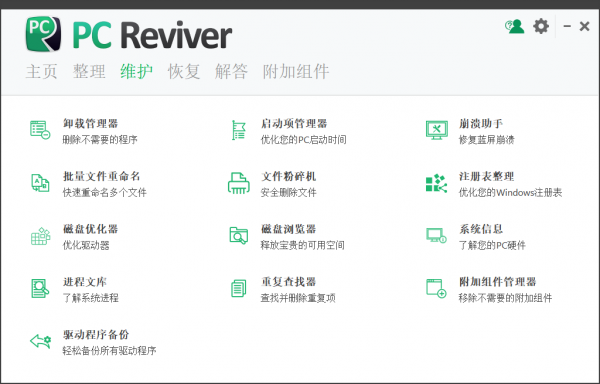Open the Add-on Manager icon
600x384 pixels.
[436, 288]
